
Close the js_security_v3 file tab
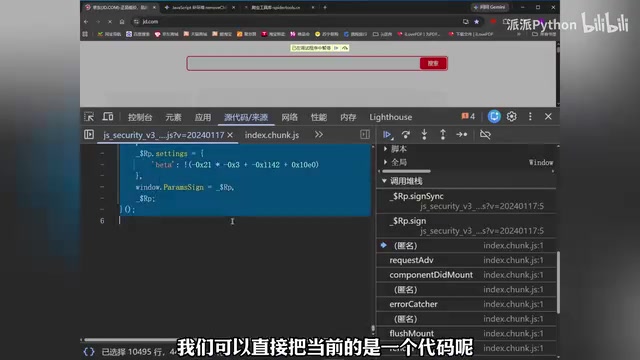tap(230, 135)
